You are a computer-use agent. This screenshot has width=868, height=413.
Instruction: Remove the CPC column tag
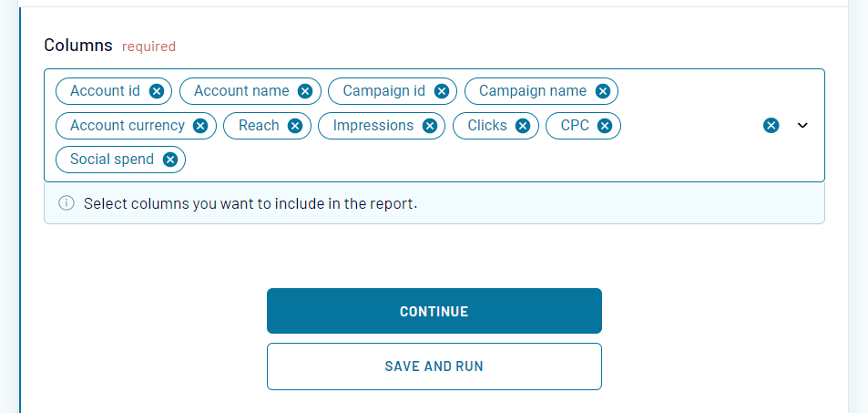605,126
